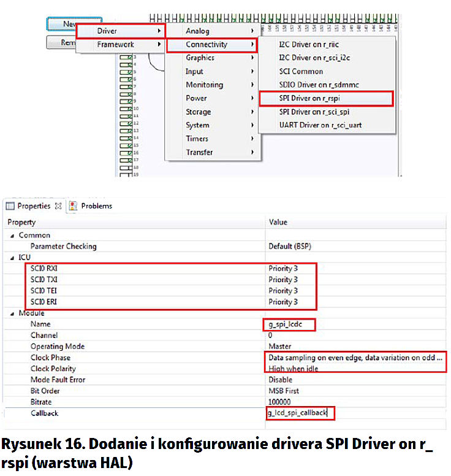Click the Problems tab icon
The image size is (451, 476).
(x=74, y=206)
